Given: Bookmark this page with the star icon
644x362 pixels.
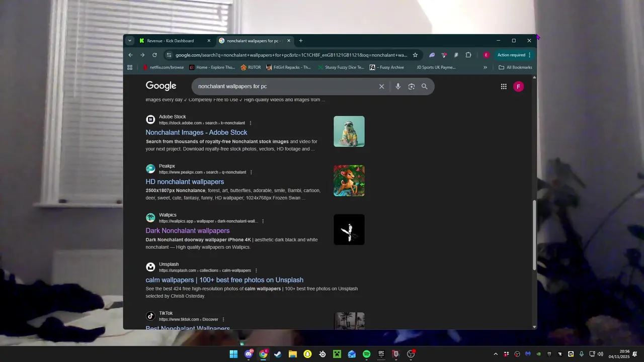Looking at the screenshot, I should tap(415, 55).
